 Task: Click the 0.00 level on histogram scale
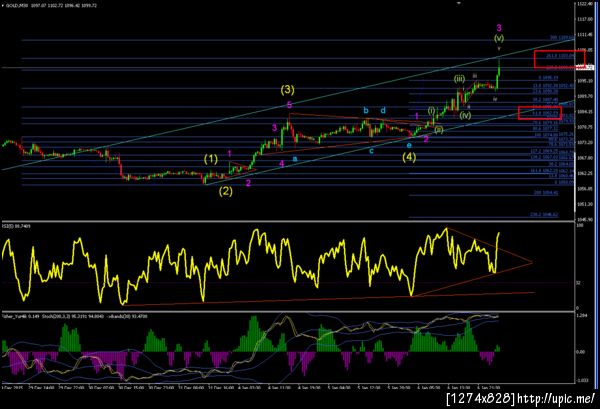click(580, 352)
